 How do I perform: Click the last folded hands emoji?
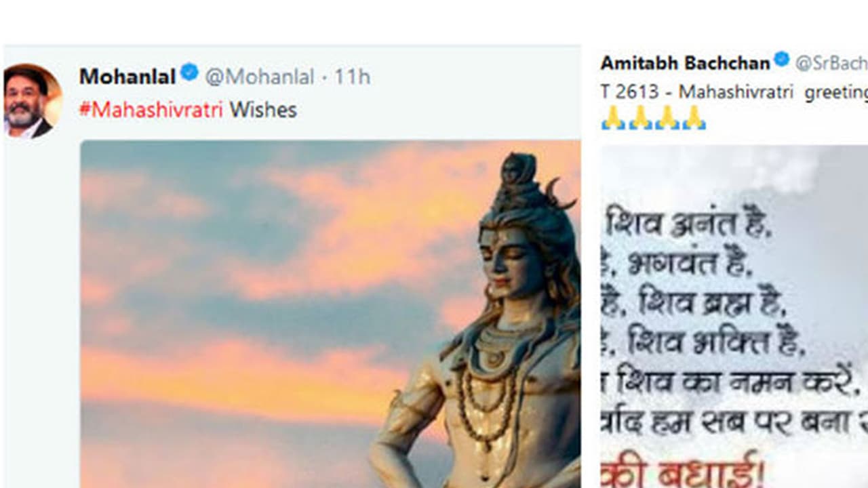click(694, 118)
